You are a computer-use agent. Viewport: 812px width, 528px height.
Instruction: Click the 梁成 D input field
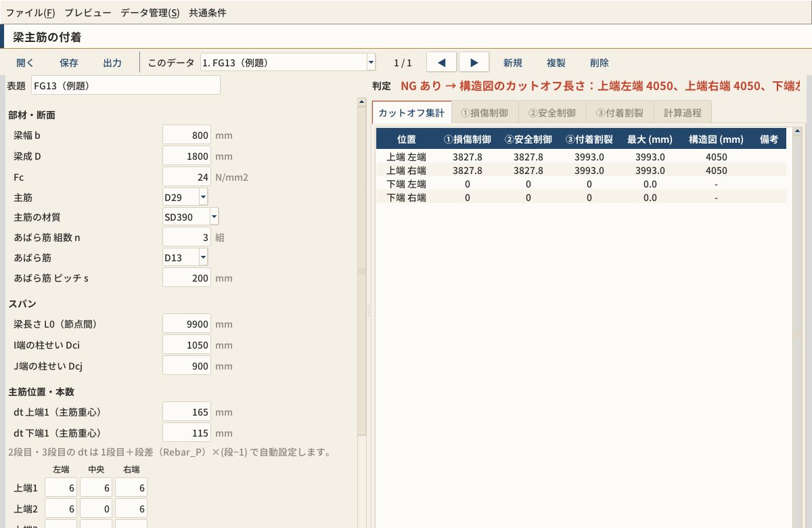click(x=187, y=156)
